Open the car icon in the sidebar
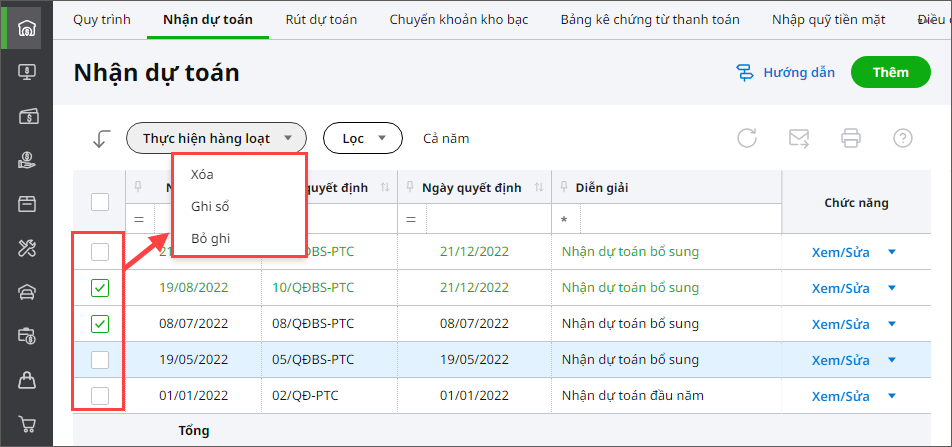The image size is (952, 447). 27,292
